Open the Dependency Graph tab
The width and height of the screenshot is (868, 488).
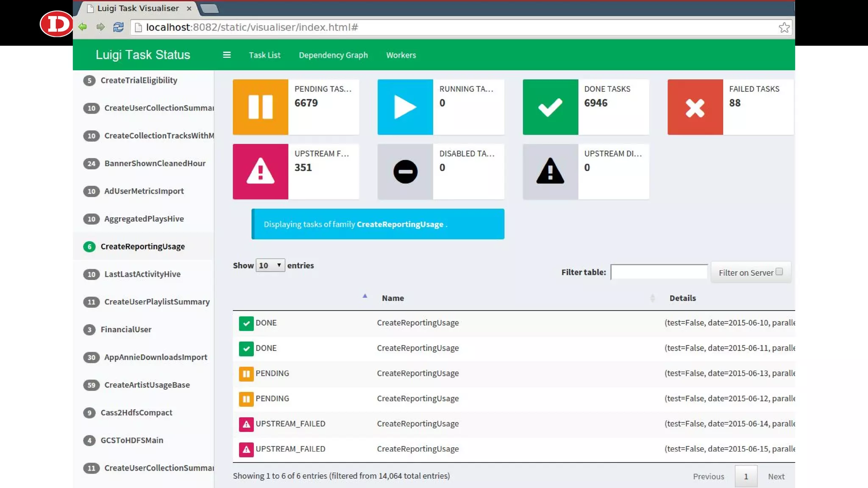333,55
